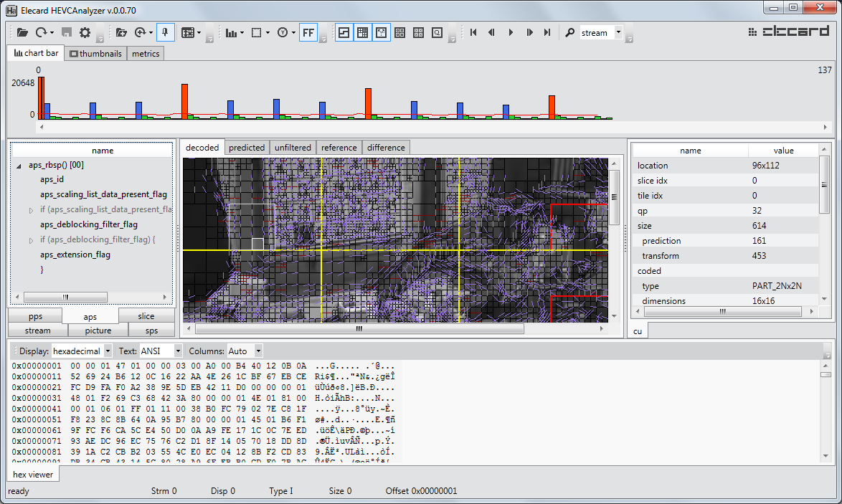Image resolution: width=842 pixels, height=504 pixels.
Task: Click the tall orange bar for frame 0
Action: 41,98
